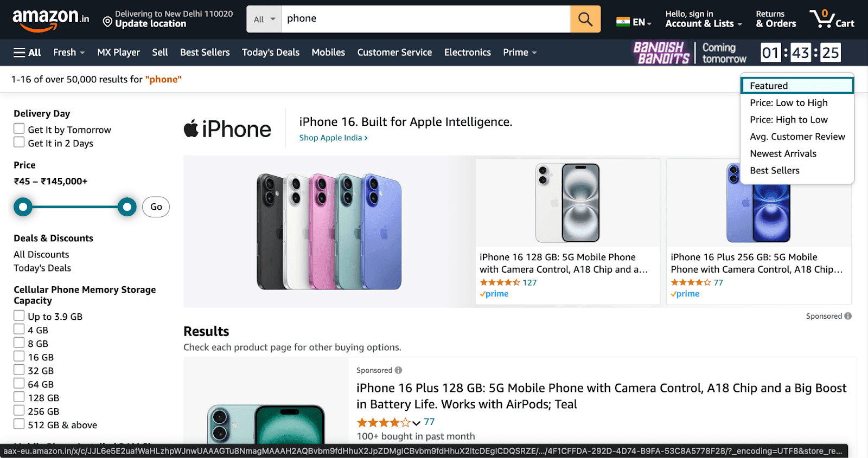Choose Avg. Customer Review sort option
Image resolution: width=868 pixels, height=458 pixels.
pyautogui.click(x=797, y=137)
